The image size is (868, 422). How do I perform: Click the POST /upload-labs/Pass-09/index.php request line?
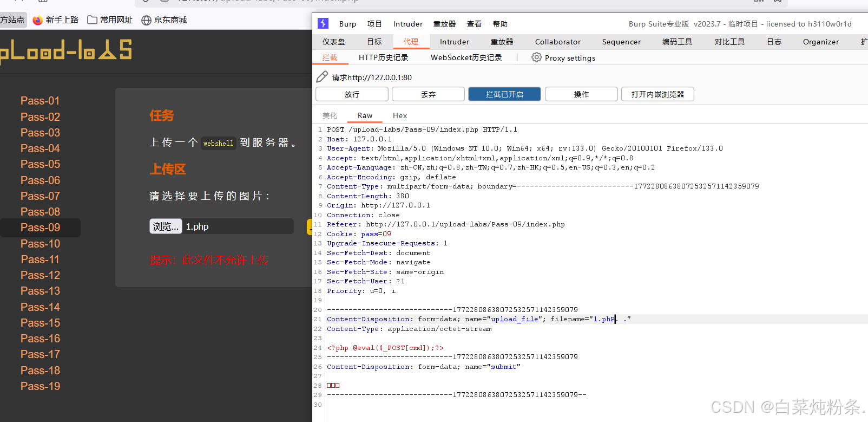click(x=422, y=129)
